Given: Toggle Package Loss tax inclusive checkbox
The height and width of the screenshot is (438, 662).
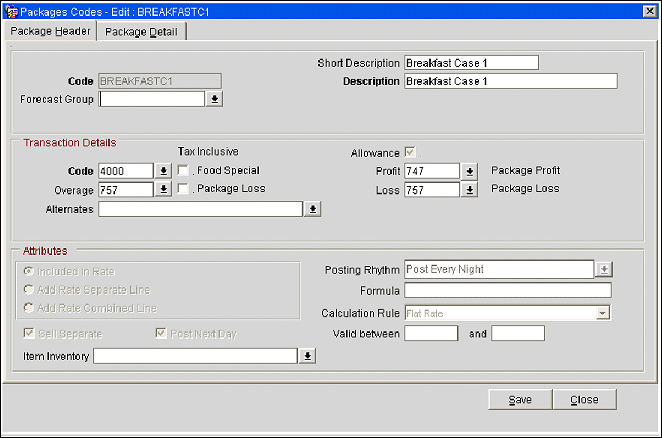Looking at the screenshot, I should point(183,189).
